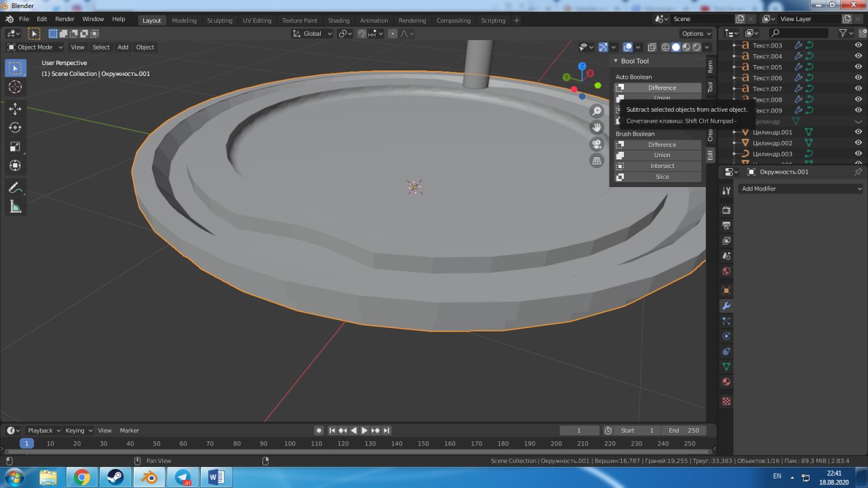Click Brush Boolean Slice button

point(658,177)
